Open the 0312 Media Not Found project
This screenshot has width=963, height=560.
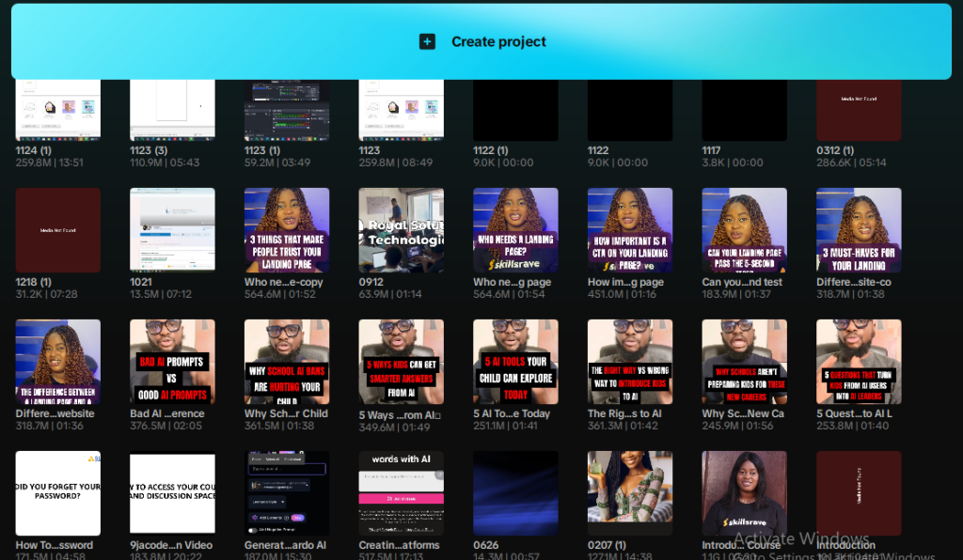[859, 111]
